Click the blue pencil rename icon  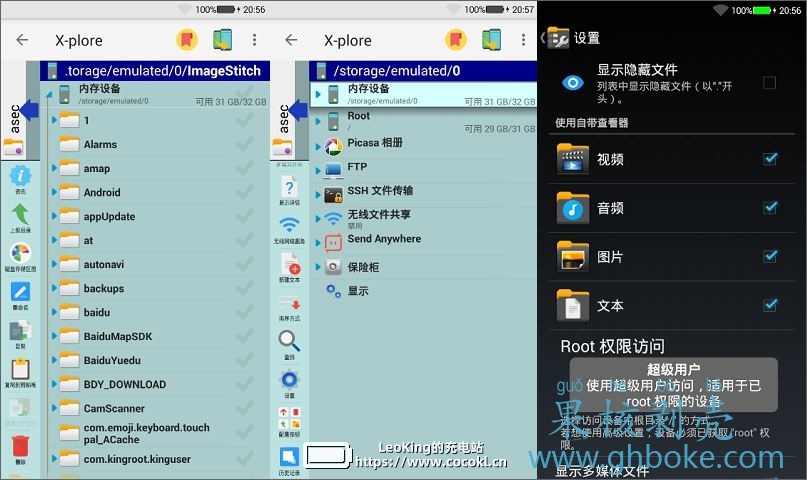click(x=20, y=293)
